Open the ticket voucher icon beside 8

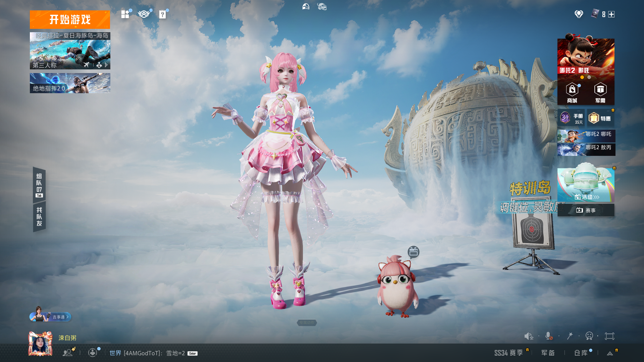[x=595, y=14]
